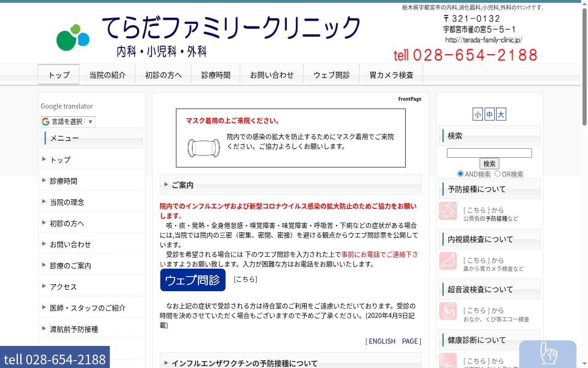
Task: Click the search text input field
Action: tap(489, 153)
